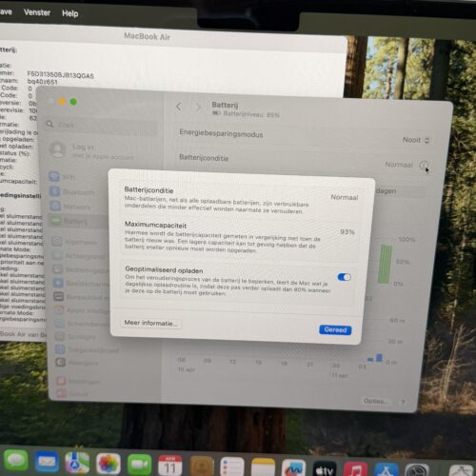The width and height of the screenshot is (476, 476).
Task: Open Weergave in the settings sidebar
Action: (x=77, y=363)
